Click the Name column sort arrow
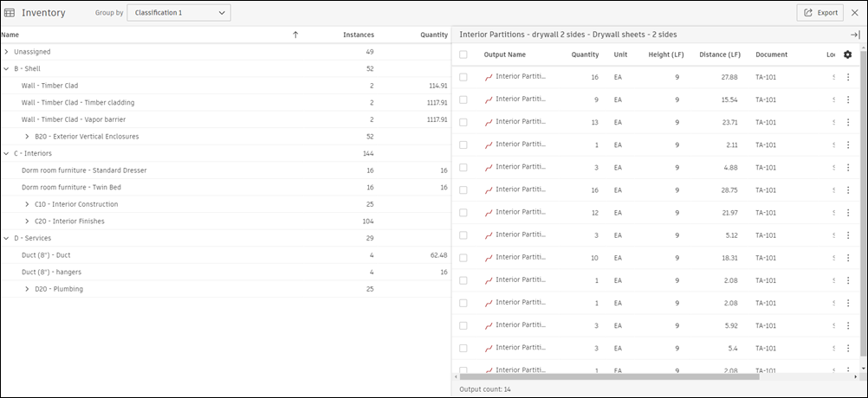 [295, 35]
